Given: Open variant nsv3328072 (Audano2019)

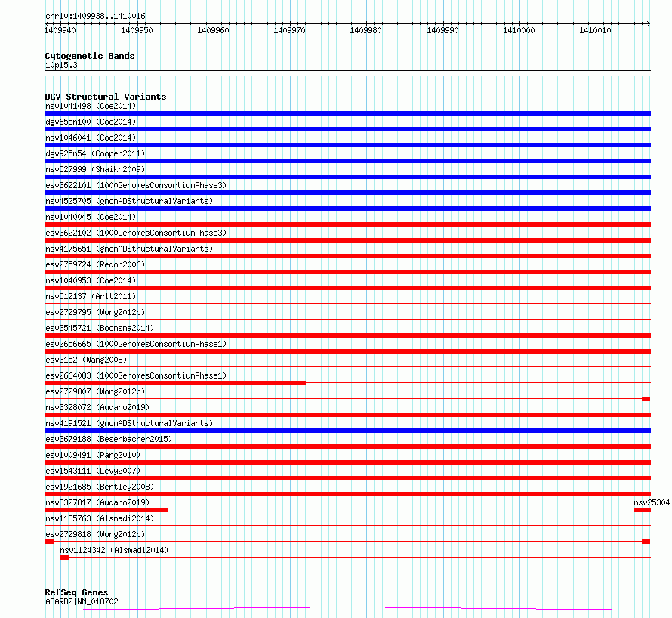Looking at the screenshot, I should (97, 407).
